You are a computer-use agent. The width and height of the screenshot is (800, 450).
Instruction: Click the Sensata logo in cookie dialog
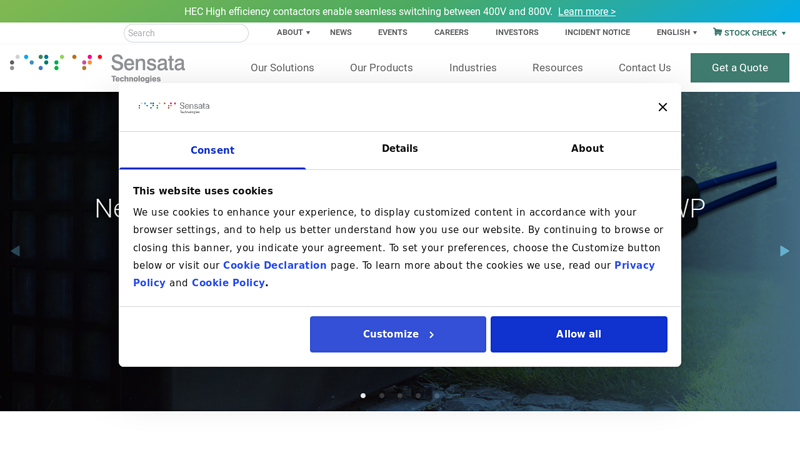pyautogui.click(x=174, y=107)
